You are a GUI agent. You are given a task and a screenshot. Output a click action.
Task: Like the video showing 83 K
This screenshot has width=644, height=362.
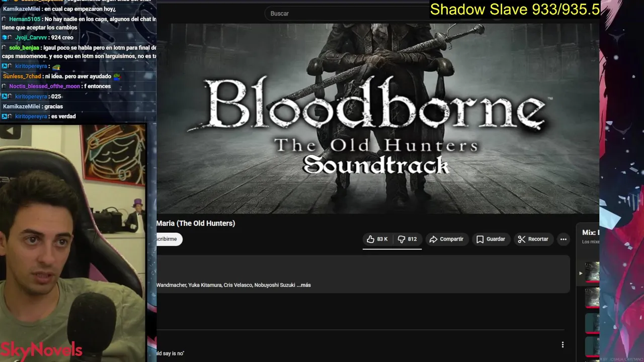pos(377,239)
